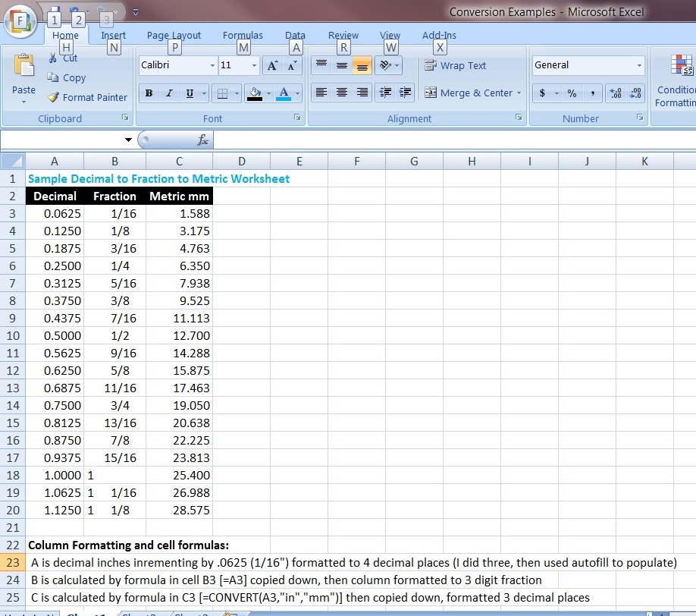This screenshot has height=616, width=696.
Task: Click into the formula bar field
Action: click(455, 140)
